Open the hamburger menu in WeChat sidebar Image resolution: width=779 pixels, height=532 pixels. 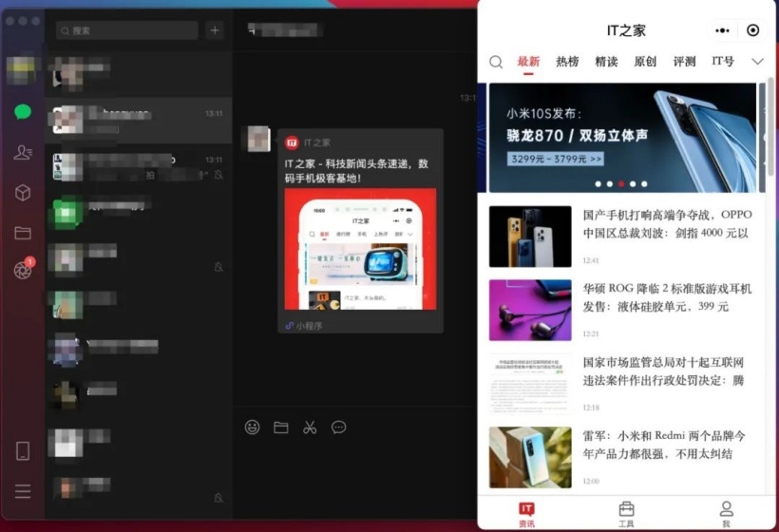23,491
